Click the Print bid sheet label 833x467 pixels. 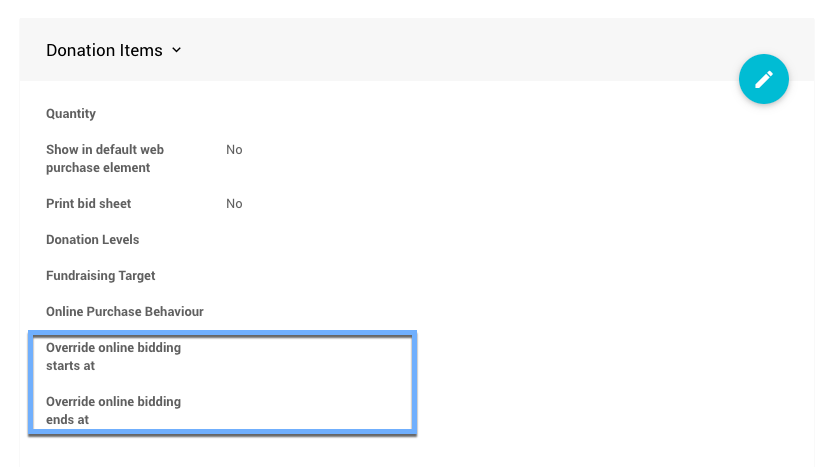click(x=89, y=204)
